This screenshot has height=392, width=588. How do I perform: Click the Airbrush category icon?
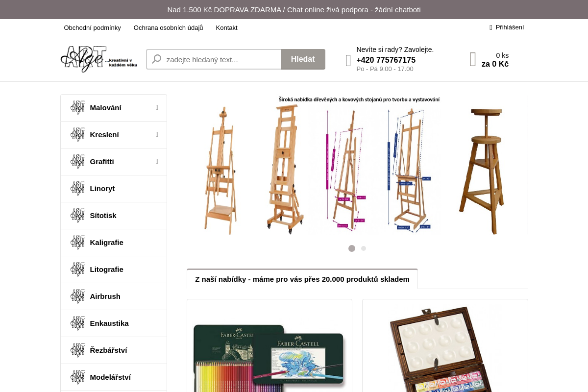click(x=78, y=296)
